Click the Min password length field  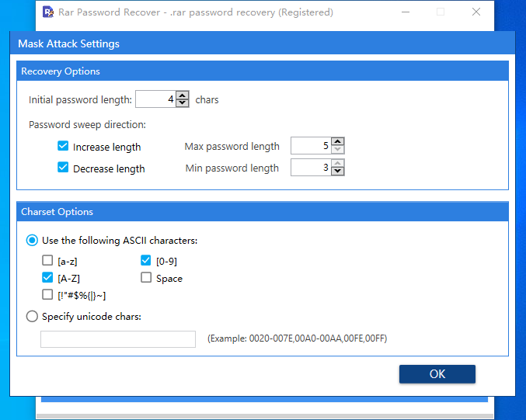click(311, 167)
